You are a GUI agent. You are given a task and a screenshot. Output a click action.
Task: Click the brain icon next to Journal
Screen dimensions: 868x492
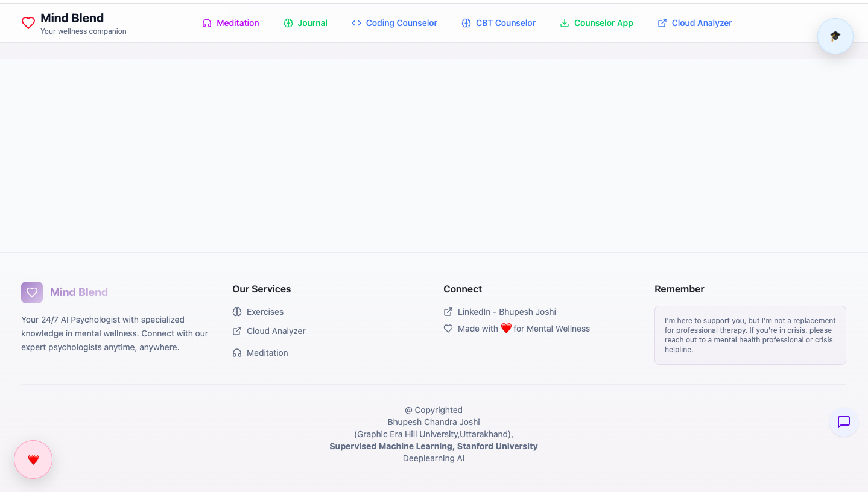pyautogui.click(x=288, y=23)
